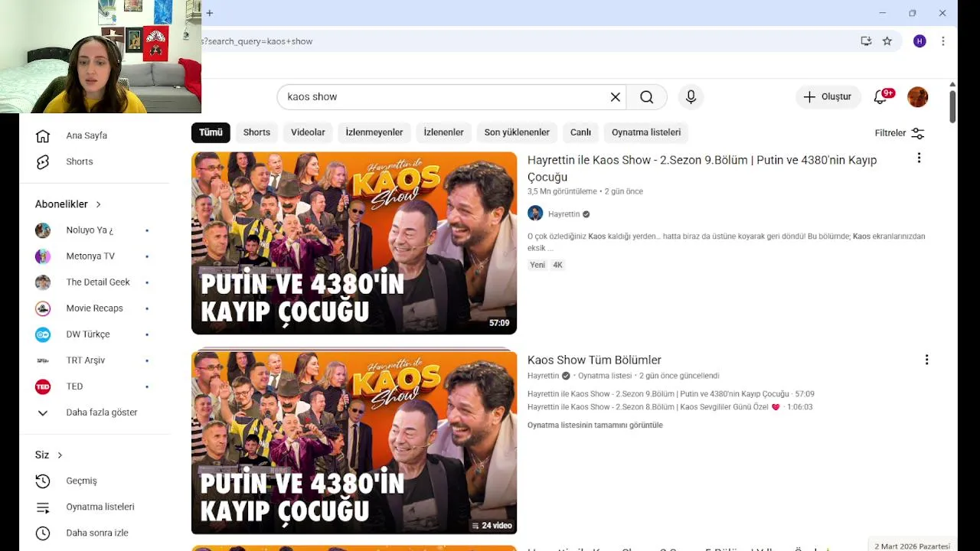Select the Canlı filter chip

click(x=580, y=132)
